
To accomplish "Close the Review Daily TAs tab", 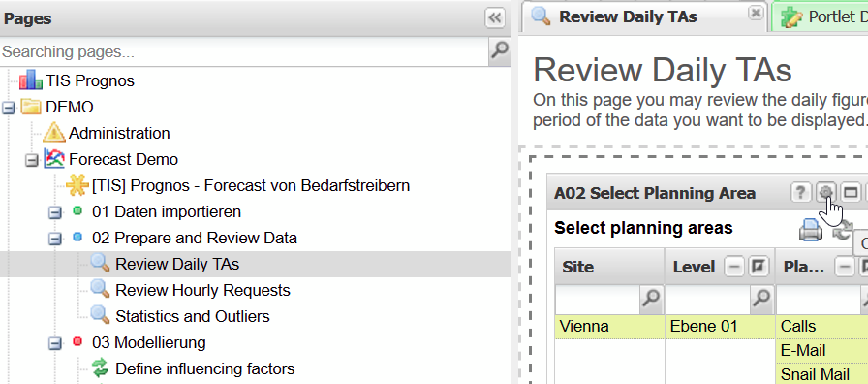I will (755, 13).
